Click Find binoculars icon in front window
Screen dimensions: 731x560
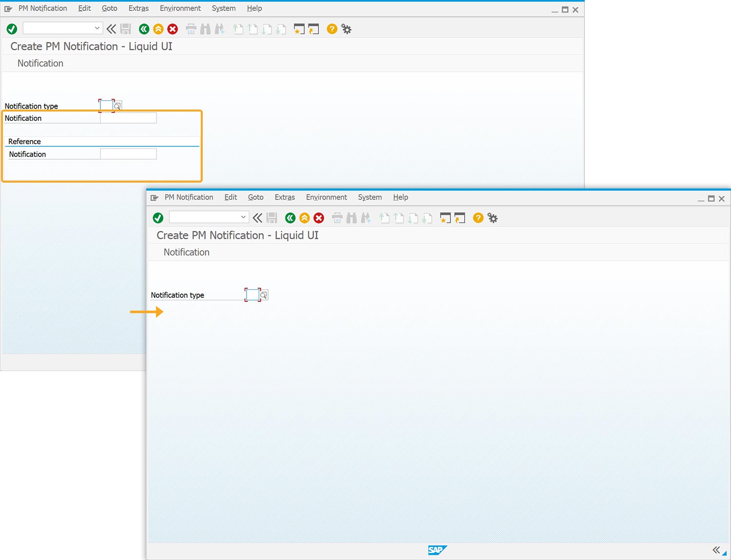[352, 218]
